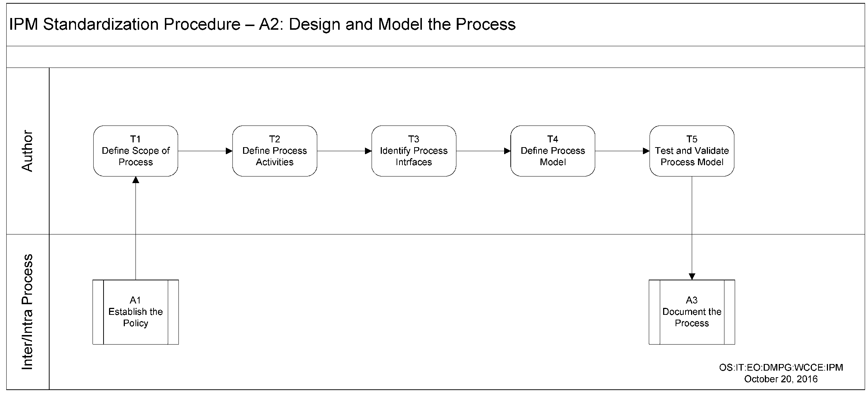Select the A3 Document the Process subprocess
868x393 pixels.
[x=691, y=312]
